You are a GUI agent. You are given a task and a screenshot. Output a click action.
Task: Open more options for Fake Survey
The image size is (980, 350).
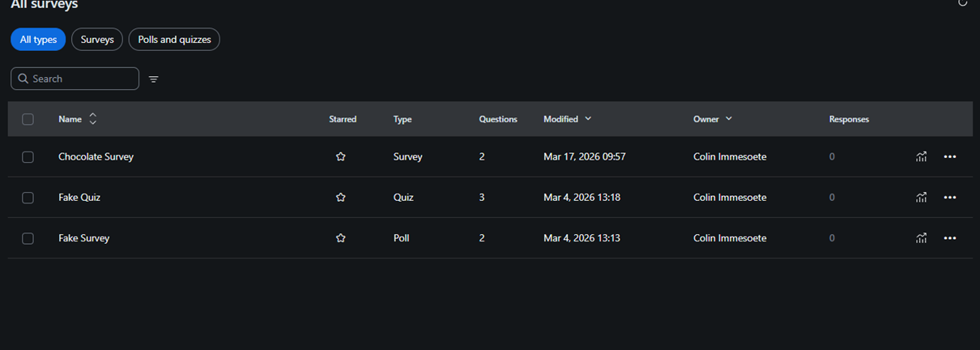[x=950, y=238]
